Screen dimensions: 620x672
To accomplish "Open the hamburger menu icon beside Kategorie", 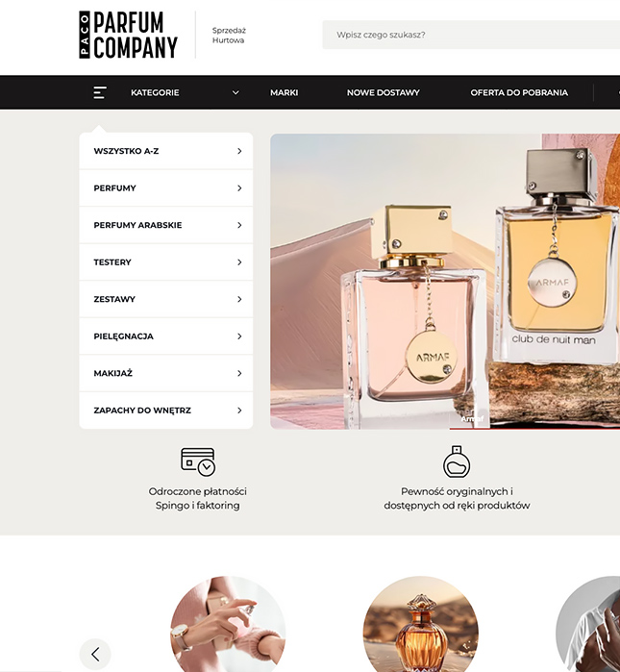I will [x=100, y=92].
